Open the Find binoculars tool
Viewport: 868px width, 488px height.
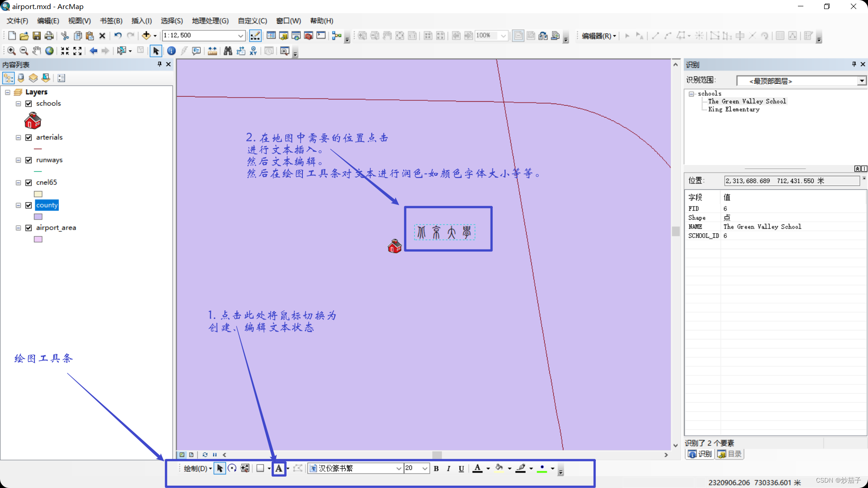click(228, 51)
